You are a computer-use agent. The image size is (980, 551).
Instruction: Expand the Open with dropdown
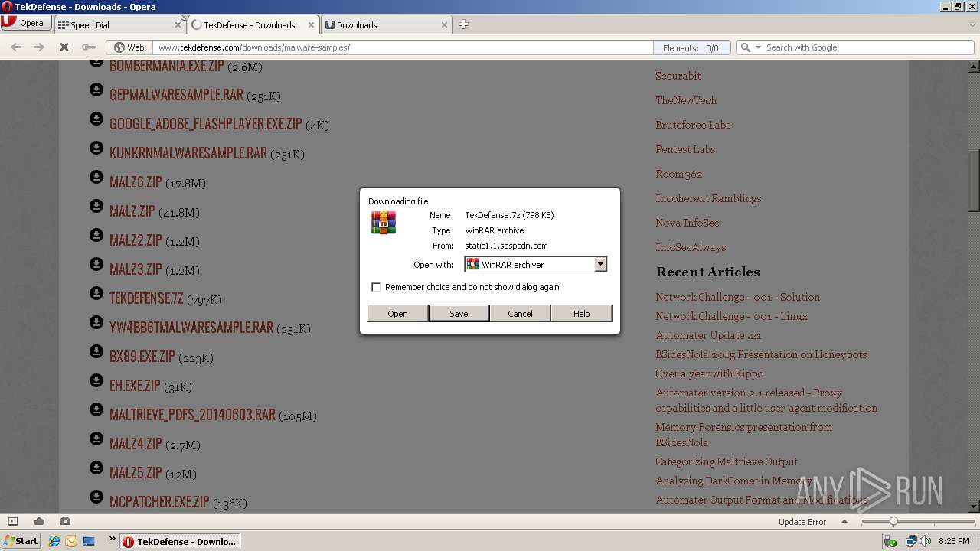click(600, 264)
